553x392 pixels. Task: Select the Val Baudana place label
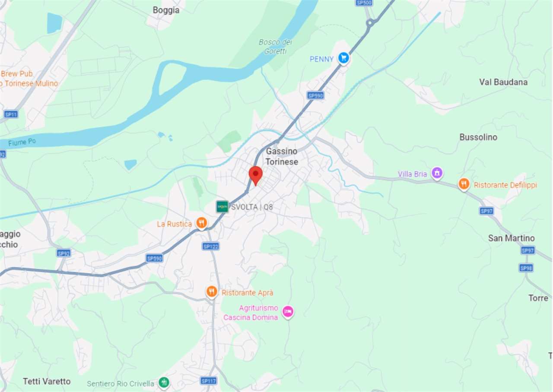point(503,82)
